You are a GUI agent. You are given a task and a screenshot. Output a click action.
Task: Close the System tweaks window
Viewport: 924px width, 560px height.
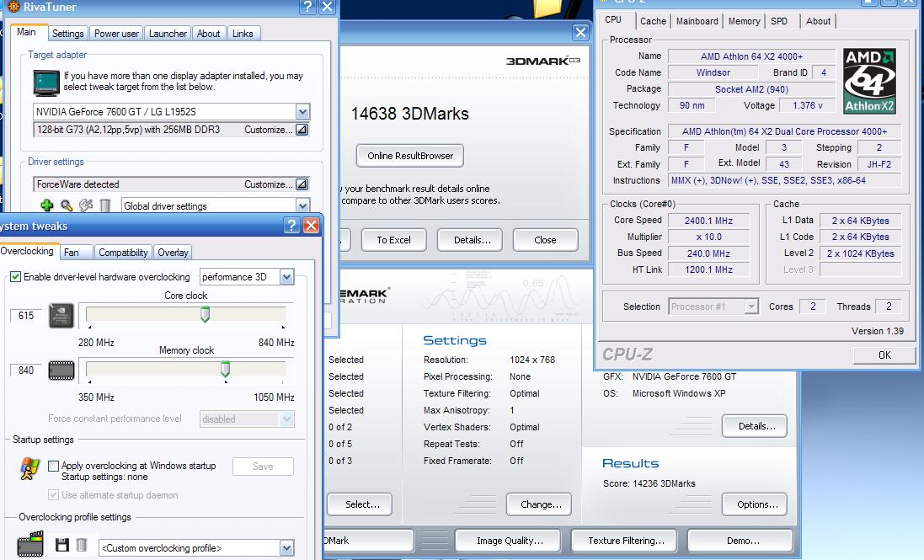(x=311, y=225)
